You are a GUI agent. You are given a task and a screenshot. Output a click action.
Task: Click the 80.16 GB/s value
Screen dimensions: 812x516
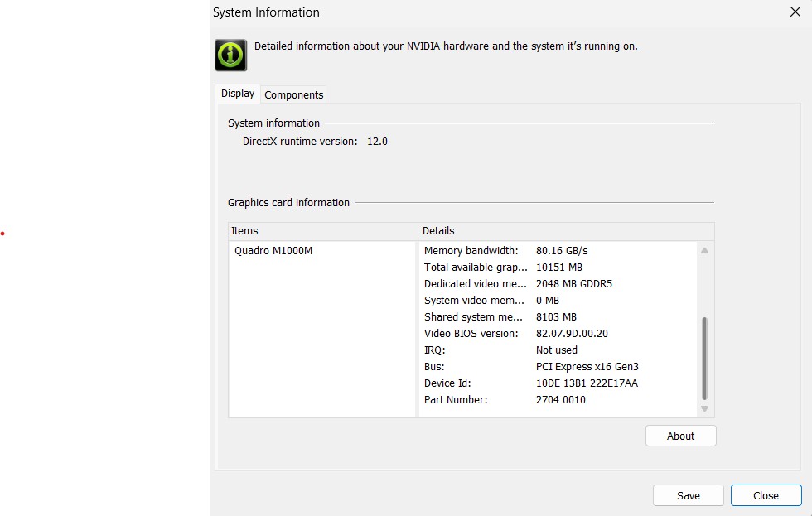tap(562, 250)
